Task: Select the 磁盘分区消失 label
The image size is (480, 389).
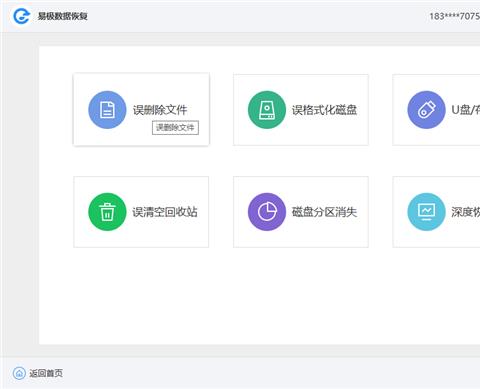Action: coord(324,212)
